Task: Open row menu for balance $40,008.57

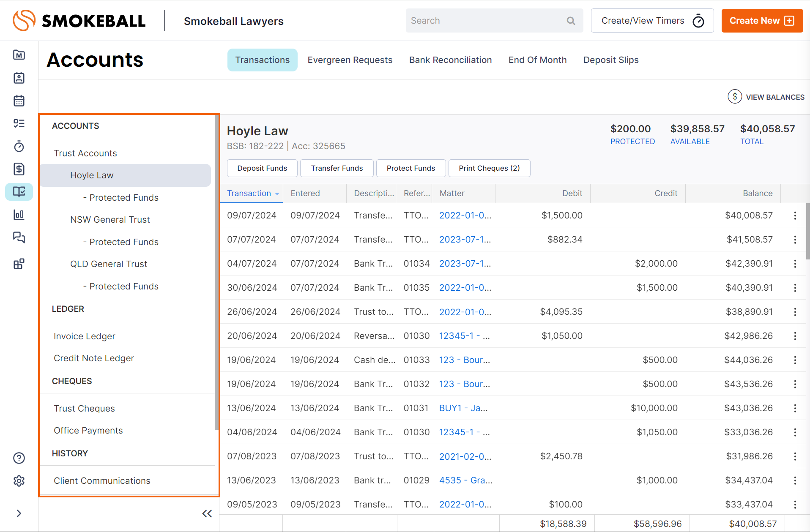Action: tap(795, 216)
